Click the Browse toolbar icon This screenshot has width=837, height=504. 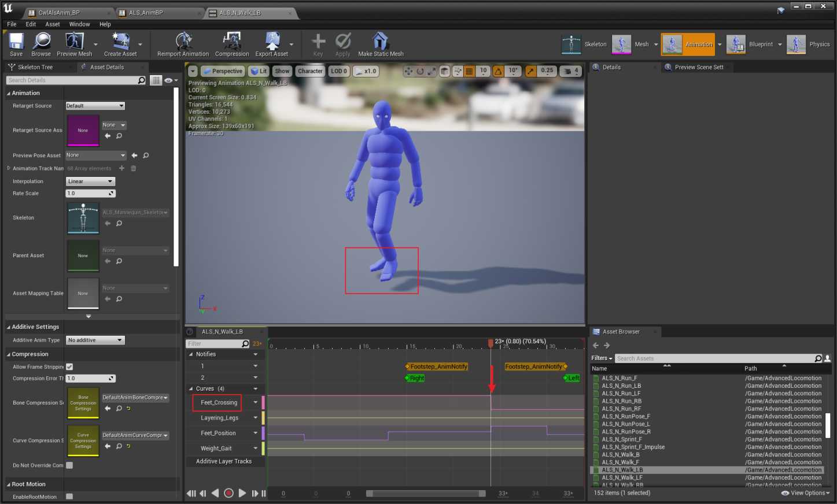click(x=41, y=45)
